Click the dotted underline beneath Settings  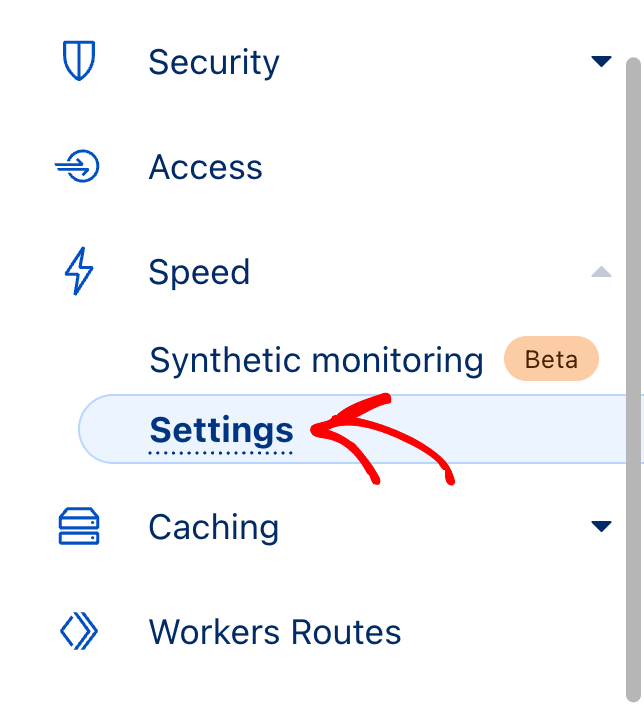point(222,453)
